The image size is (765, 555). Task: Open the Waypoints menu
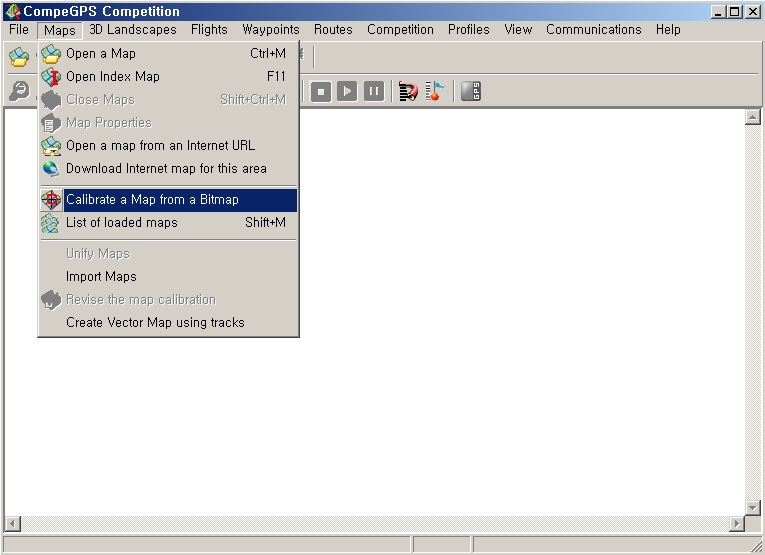click(271, 30)
